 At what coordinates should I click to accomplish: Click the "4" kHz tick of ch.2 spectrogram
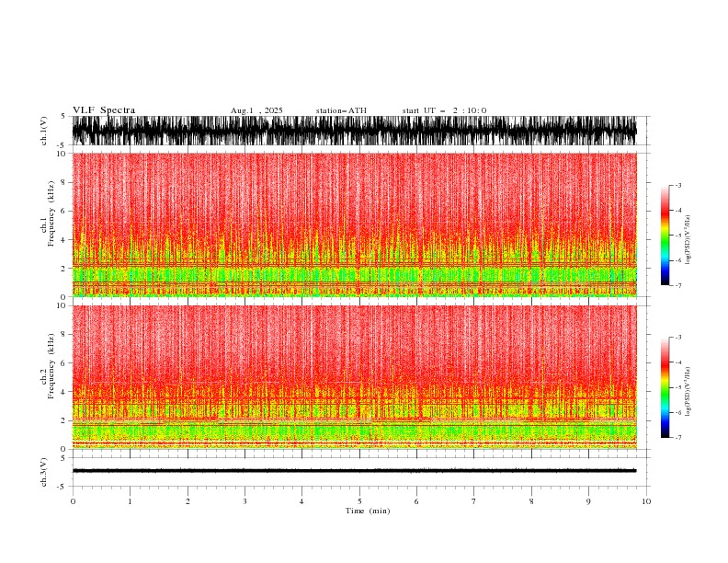(x=64, y=392)
